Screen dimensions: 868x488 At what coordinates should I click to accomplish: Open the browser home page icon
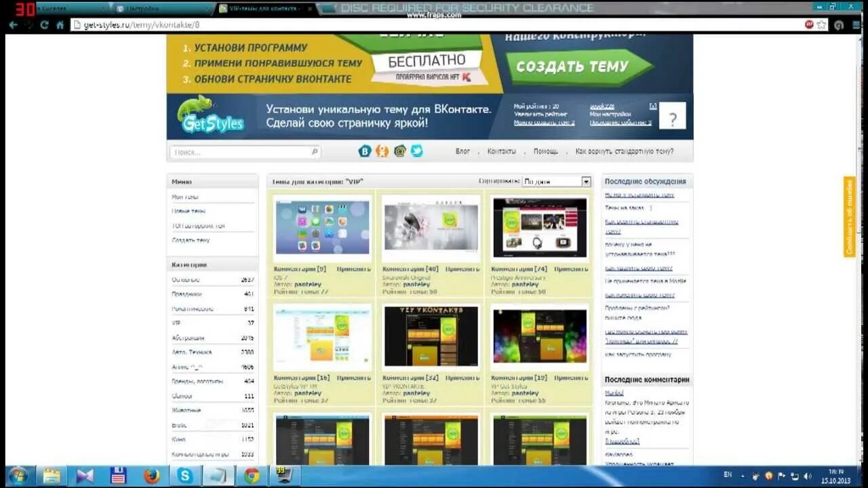pos(60,24)
